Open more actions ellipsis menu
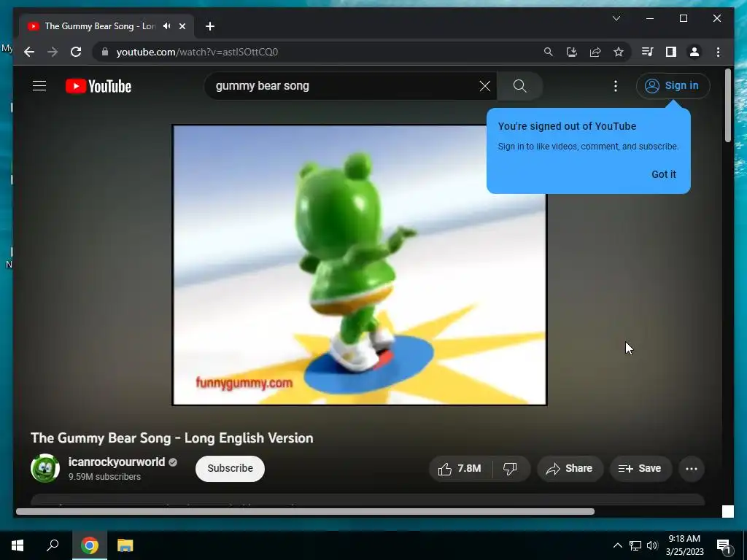Viewport: 747px width, 560px height. coord(692,469)
